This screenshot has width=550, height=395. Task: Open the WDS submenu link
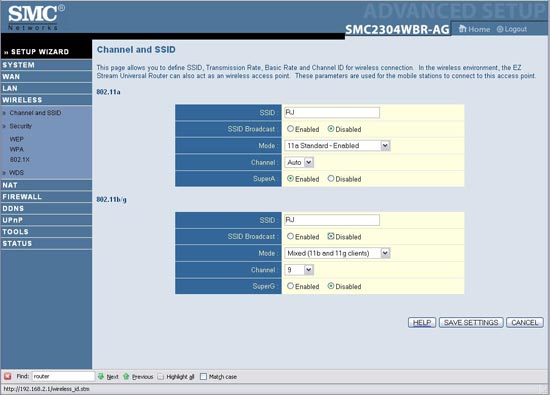point(16,173)
